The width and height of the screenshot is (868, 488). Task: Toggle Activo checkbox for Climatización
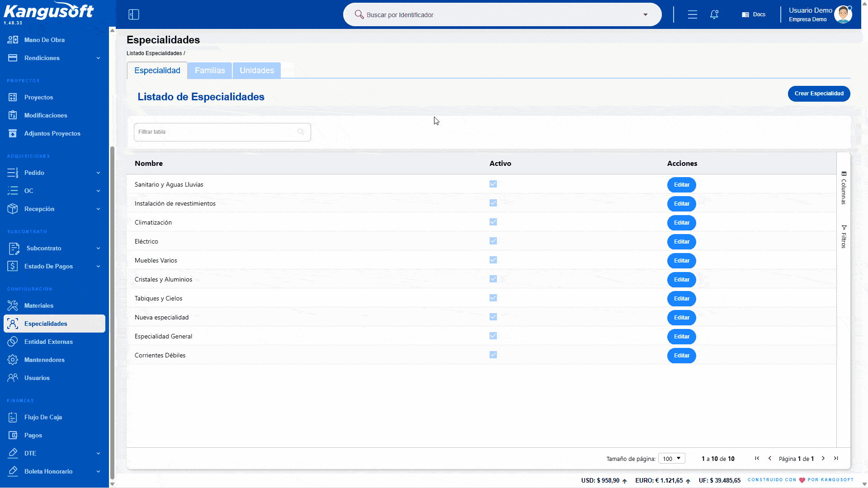pos(493,222)
